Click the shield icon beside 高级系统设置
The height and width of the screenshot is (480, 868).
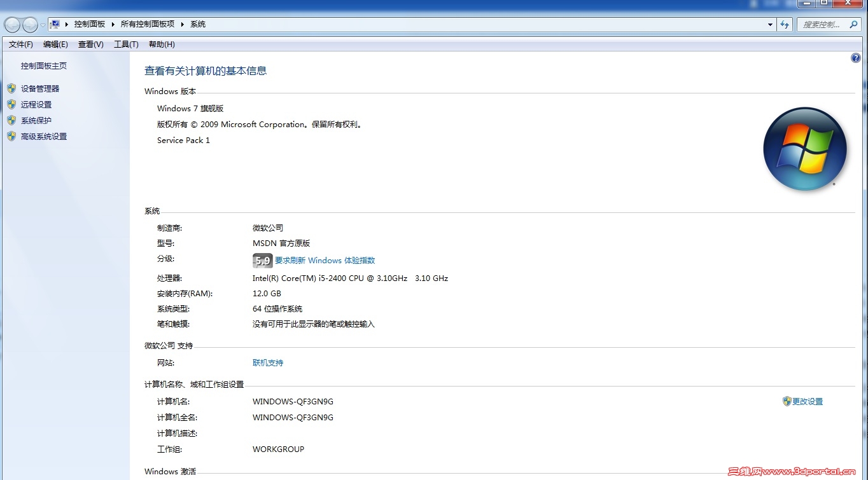pyautogui.click(x=11, y=136)
